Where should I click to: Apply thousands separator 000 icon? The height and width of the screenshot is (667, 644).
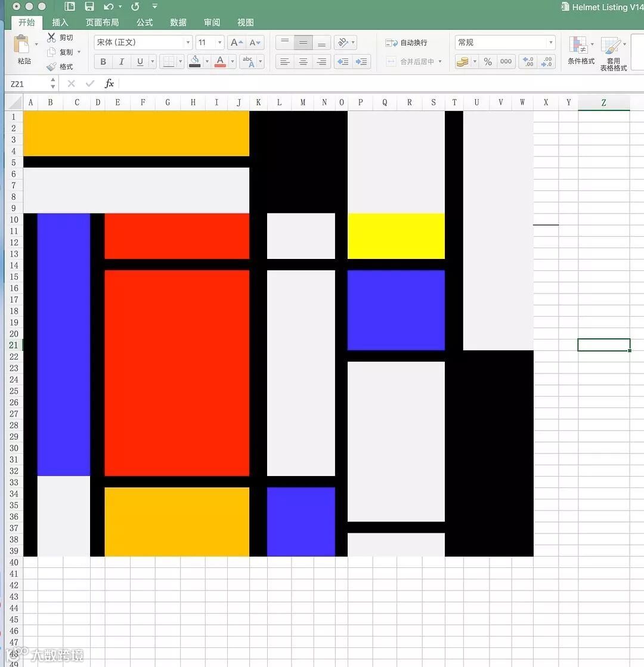(x=506, y=61)
